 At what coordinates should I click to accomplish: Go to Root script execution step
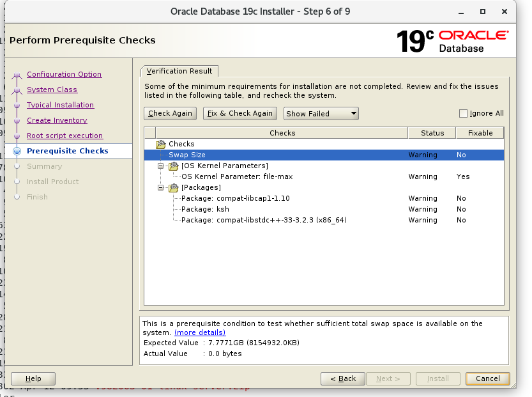[65, 135]
